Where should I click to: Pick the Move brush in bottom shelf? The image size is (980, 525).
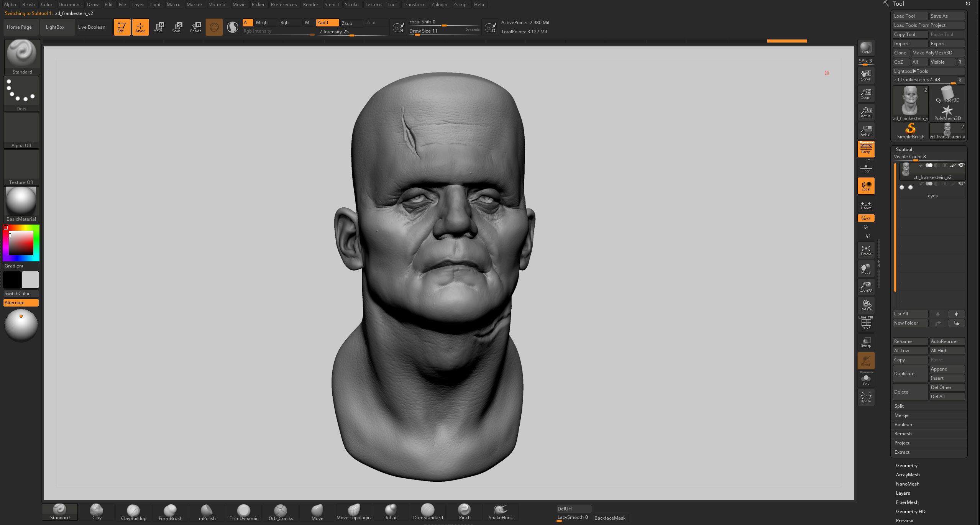click(317, 512)
